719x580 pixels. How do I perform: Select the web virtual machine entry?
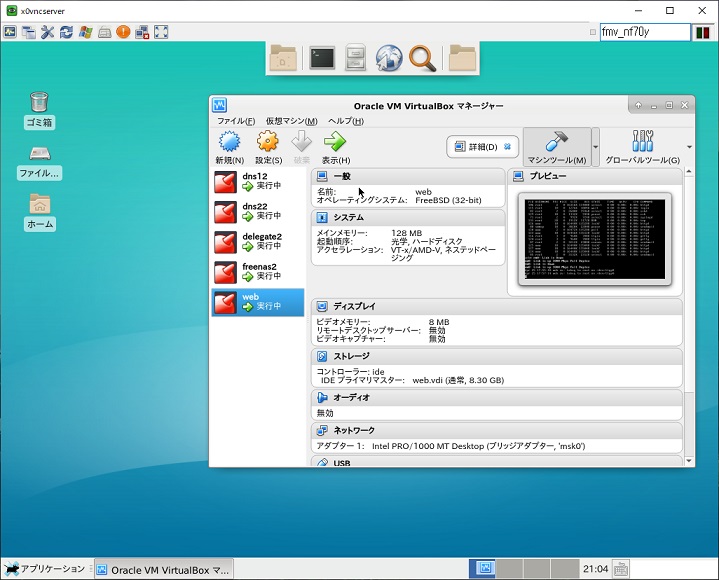258,303
